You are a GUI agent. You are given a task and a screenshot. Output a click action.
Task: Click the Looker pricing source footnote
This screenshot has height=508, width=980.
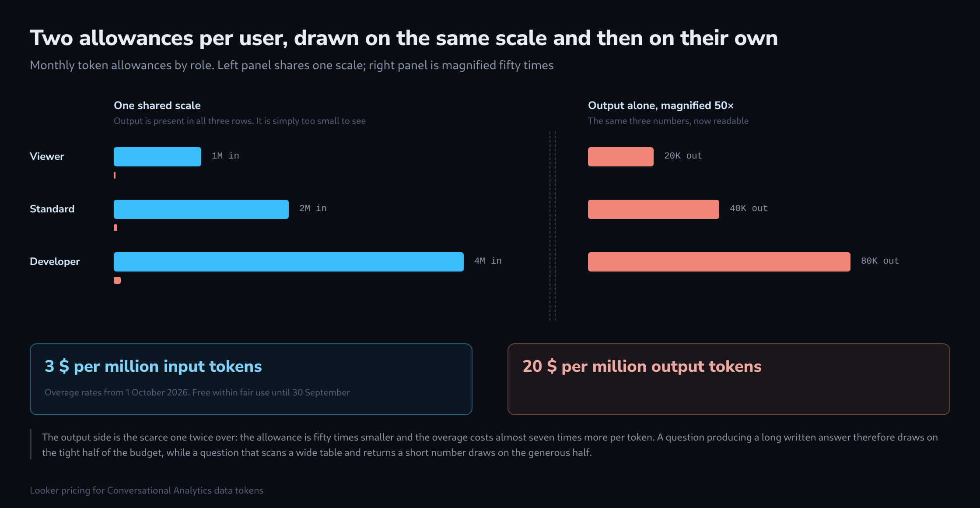point(147,490)
